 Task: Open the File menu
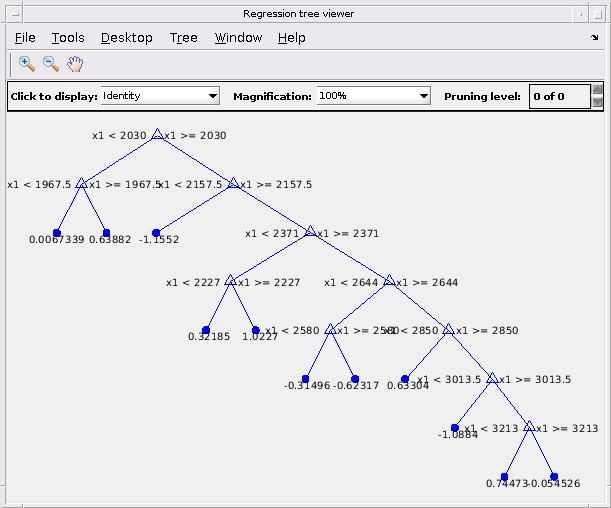[x=25, y=38]
